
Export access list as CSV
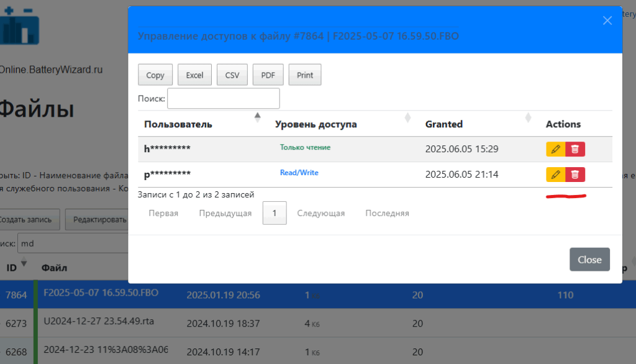pyautogui.click(x=232, y=75)
